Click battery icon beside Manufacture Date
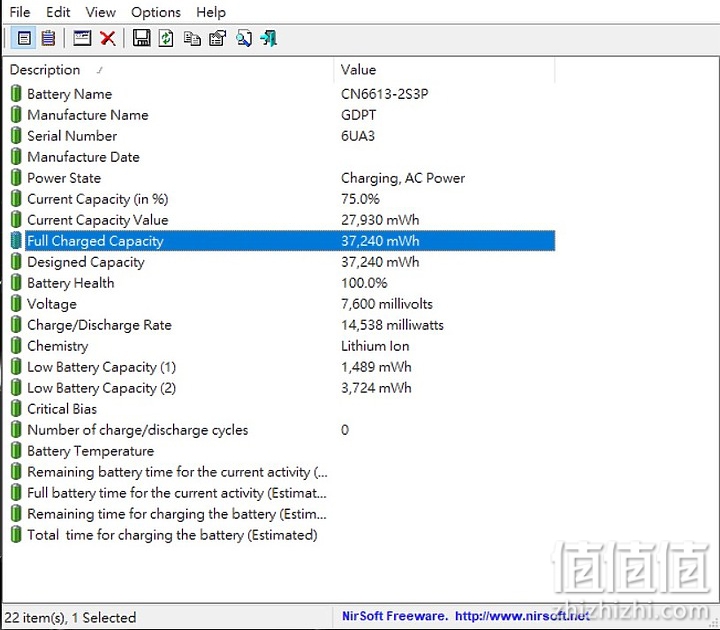The width and height of the screenshot is (720, 630). [16, 157]
